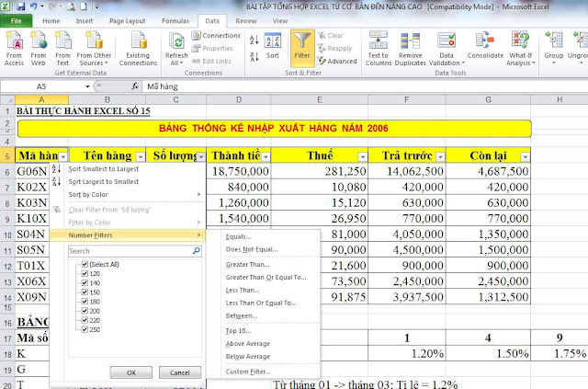Image resolution: width=588 pixels, height=389 pixels.
Task: Open connection Properties
Action: pos(212,49)
